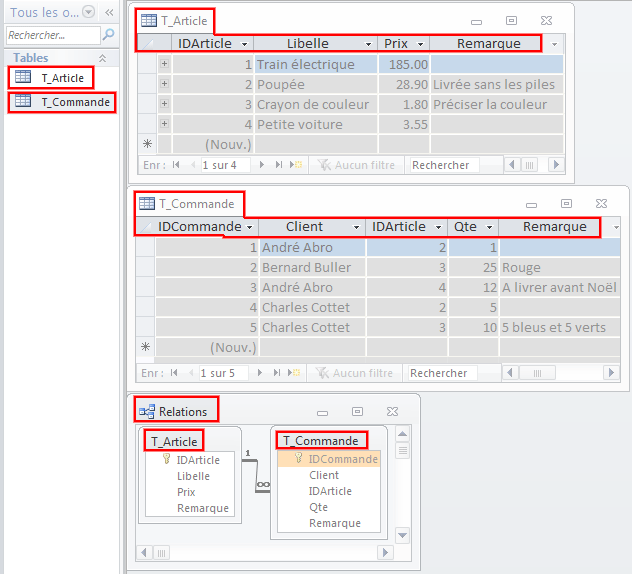The width and height of the screenshot is (632, 574).
Task: Go to next record in T_Article
Action: [x=262, y=165]
